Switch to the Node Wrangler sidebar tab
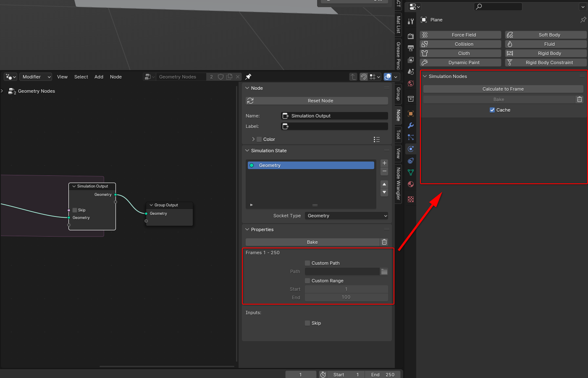Screen dimensions: 588x378 click(398, 184)
